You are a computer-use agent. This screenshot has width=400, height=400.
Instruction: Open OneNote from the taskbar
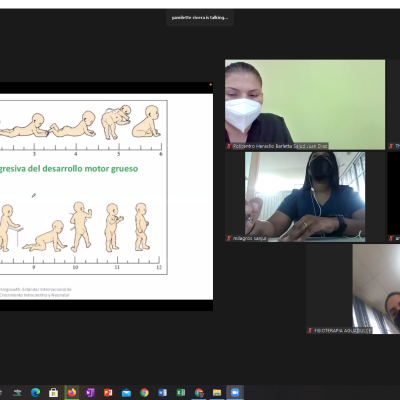click(x=90, y=392)
